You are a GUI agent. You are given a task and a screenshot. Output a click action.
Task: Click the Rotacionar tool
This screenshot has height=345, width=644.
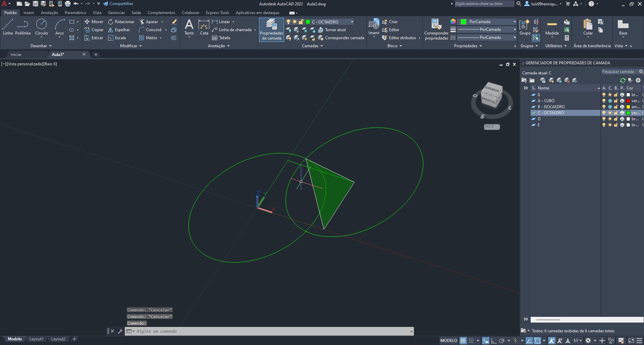121,22
